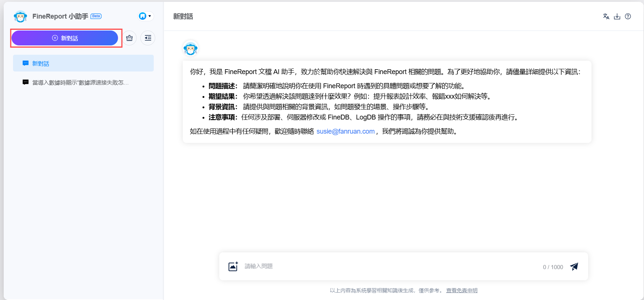This screenshot has width=644, height=300.
Task: Open the 當導入數據時顯示 conversation
Action: [x=83, y=82]
